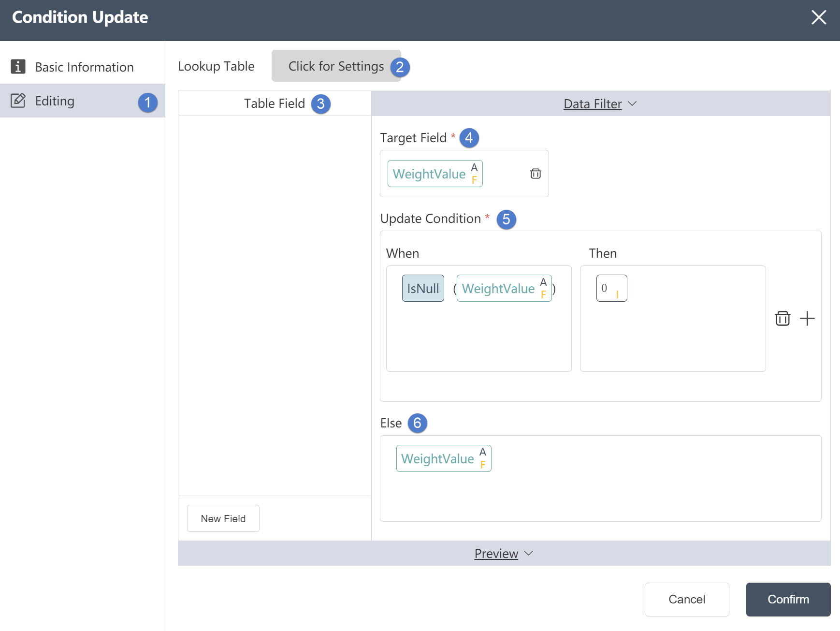Cancel the condition update
840x631 pixels.
tap(687, 600)
